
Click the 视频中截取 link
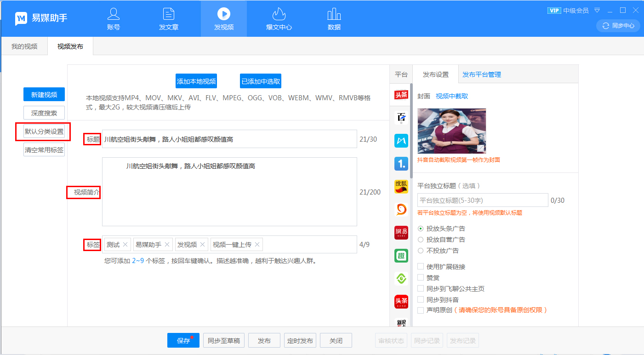point(452,96)
